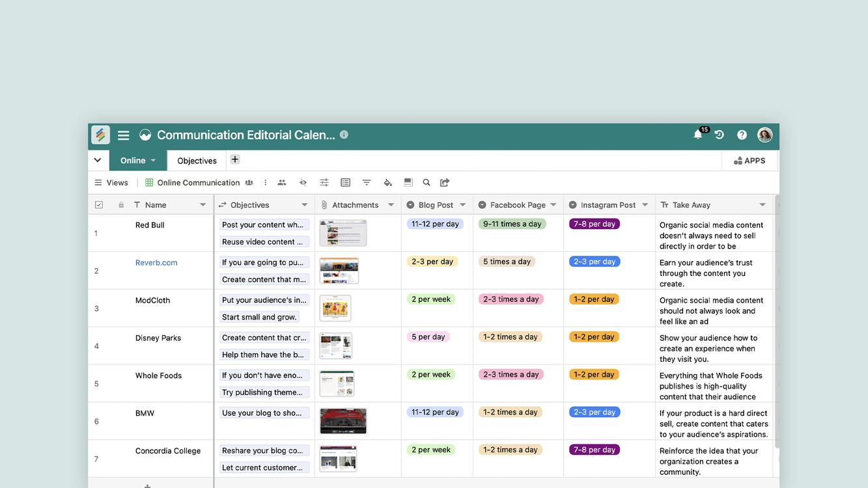Viewport: 868px width, 488px height.
Task: Open the ModCloth attachment thumbnail
Action: pyautogui.click(x=335, y=308)
